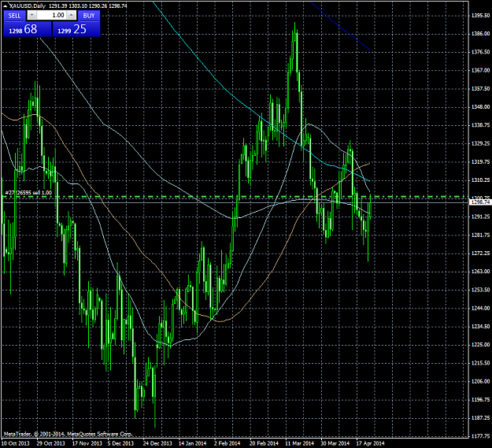Click the 1386.00 price scale label
Viewport: 492px width, 448px height.
[x=481, y=34]
